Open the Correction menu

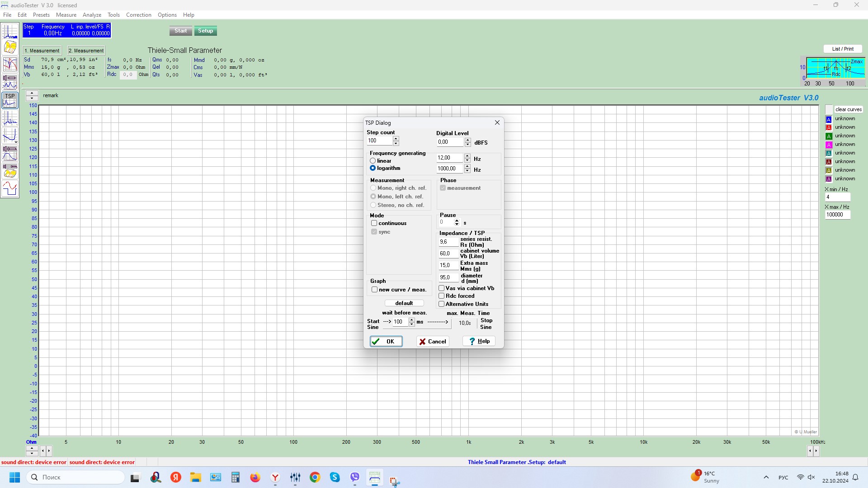pos(138,15)
